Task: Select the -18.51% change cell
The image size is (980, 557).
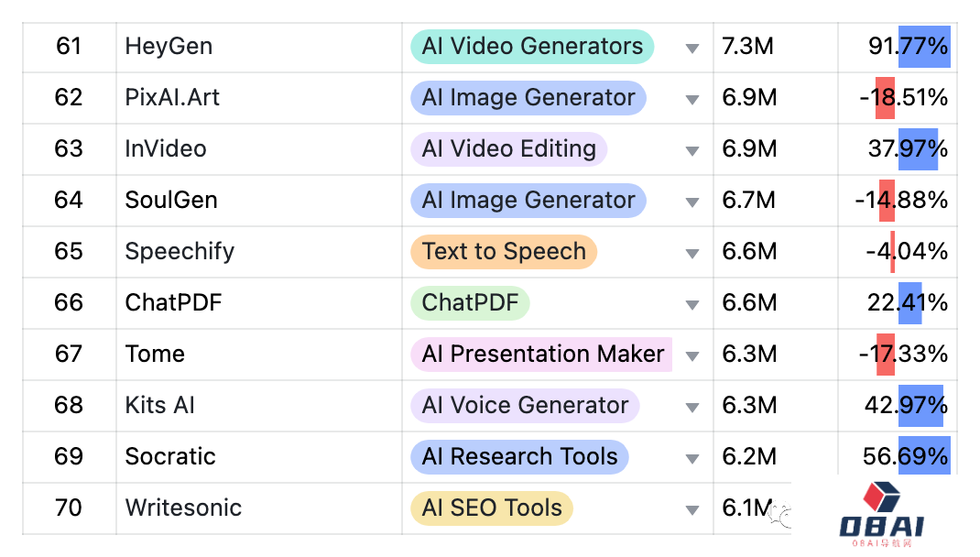Action: (902, 97)
